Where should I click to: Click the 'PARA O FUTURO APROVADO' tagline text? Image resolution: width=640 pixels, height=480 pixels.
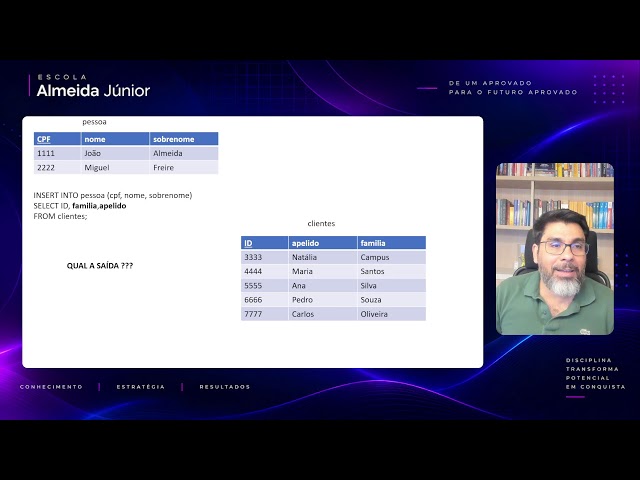pyautogui.click(x=513, y=92)
